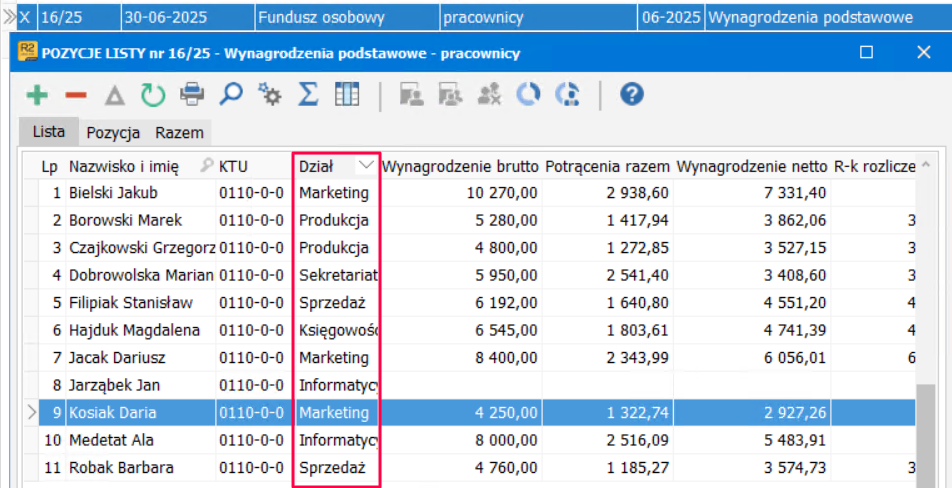The width and height of the screenshot is (952, 488).
Task: Refresh the list with green arrow icon
Action: [153, 95]
